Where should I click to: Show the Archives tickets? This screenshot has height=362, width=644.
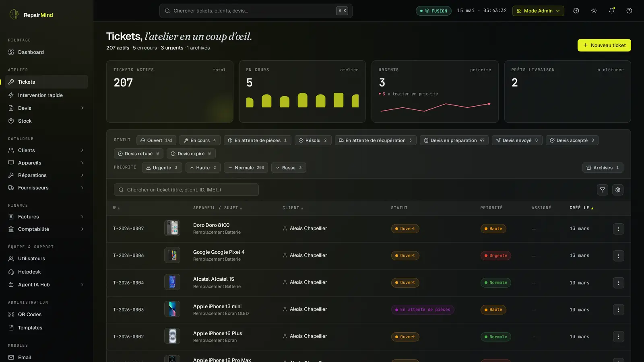pyautogui.click(x=603, y=168)
